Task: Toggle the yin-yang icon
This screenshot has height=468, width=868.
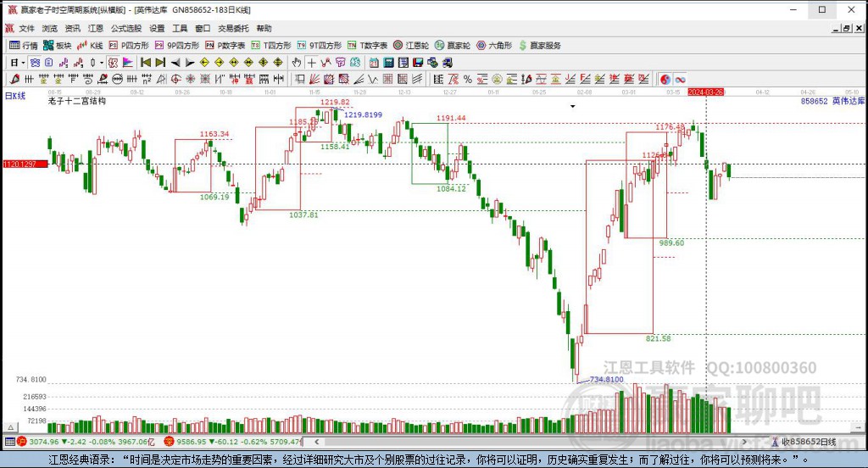Action: pyautogui.click(x=665, y=79)
